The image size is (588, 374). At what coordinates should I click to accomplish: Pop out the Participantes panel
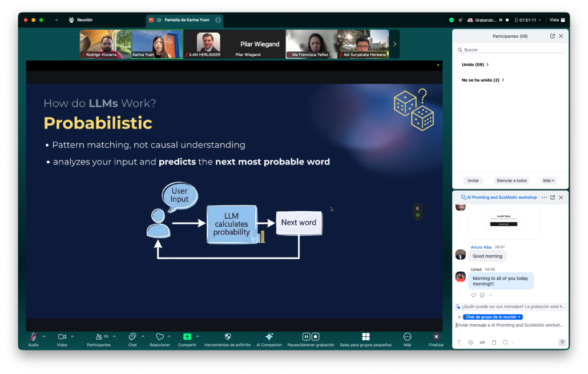click(x=552, y=36)
